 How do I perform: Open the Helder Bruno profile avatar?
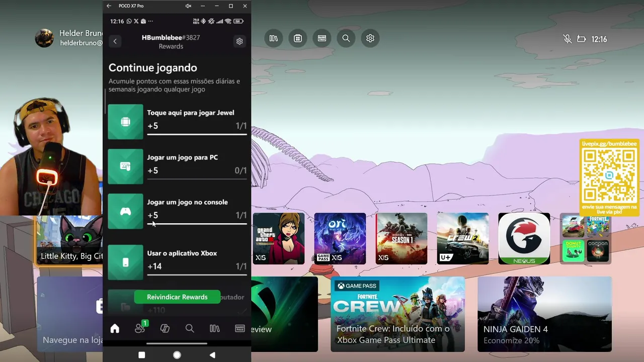click(x=44, y=38)
